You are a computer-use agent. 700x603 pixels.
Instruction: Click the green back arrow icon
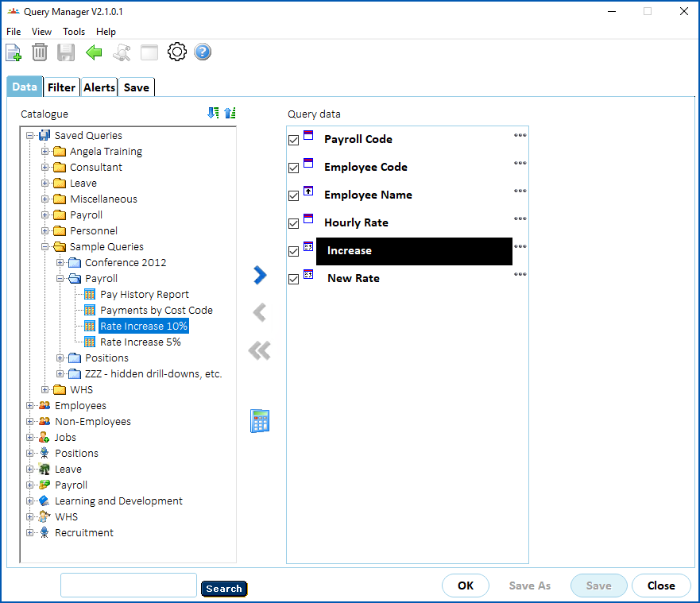[x=94, y=52]
